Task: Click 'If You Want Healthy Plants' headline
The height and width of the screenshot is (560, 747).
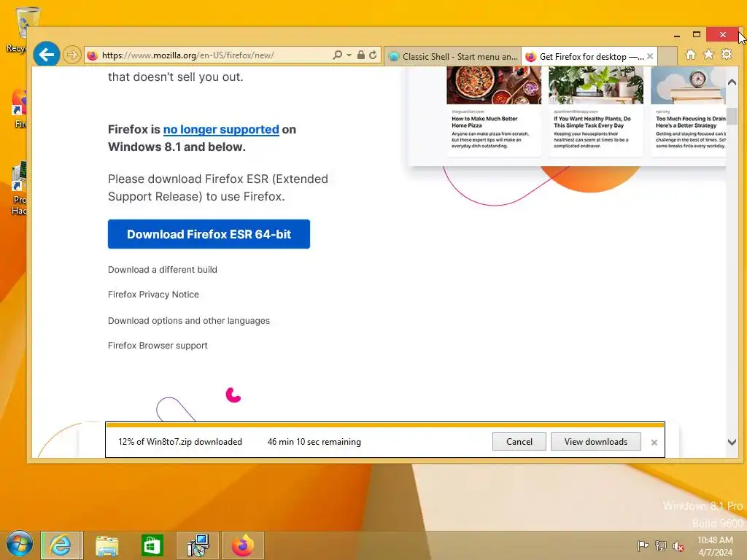Action: coord(592,122)
